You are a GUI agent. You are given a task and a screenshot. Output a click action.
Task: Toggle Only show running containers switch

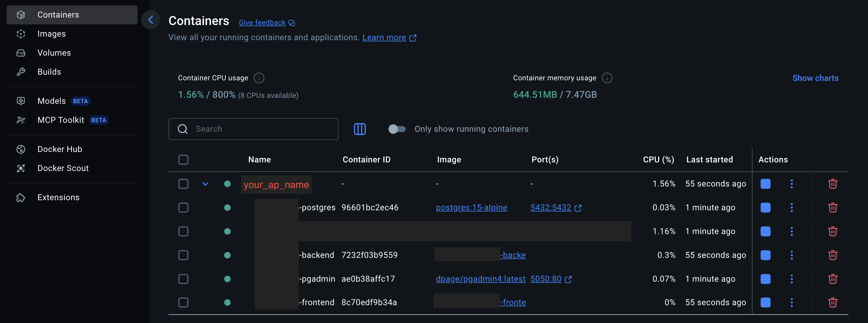click(396, 129)
